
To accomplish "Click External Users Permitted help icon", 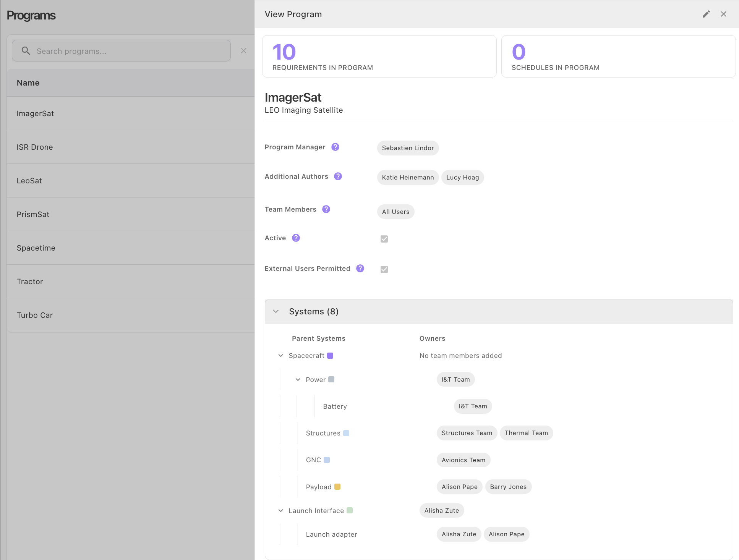I will tap(360, 269).
